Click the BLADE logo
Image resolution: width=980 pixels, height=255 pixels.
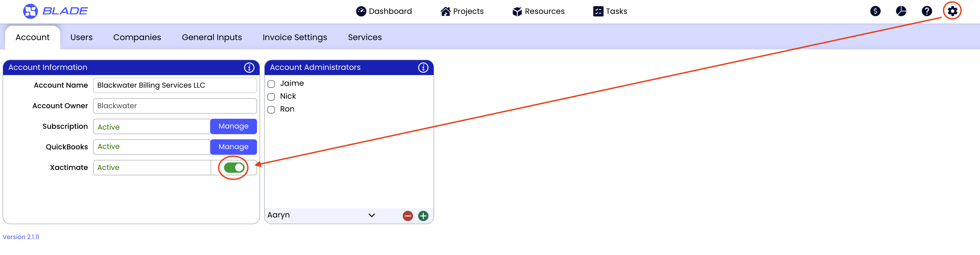56,11
